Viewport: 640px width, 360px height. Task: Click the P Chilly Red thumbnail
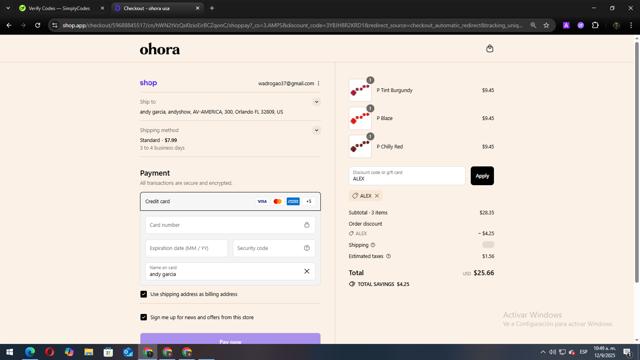pyautogui.click(x=360, y=147)
